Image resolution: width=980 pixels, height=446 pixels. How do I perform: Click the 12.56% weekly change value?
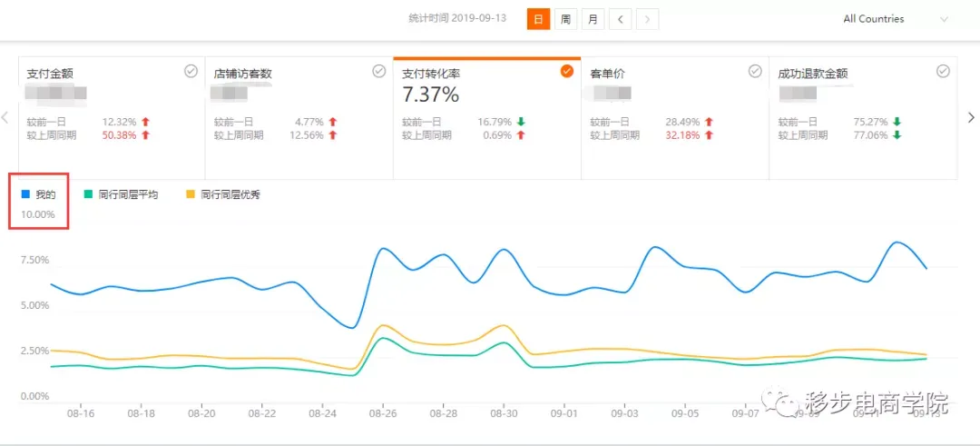307,135
